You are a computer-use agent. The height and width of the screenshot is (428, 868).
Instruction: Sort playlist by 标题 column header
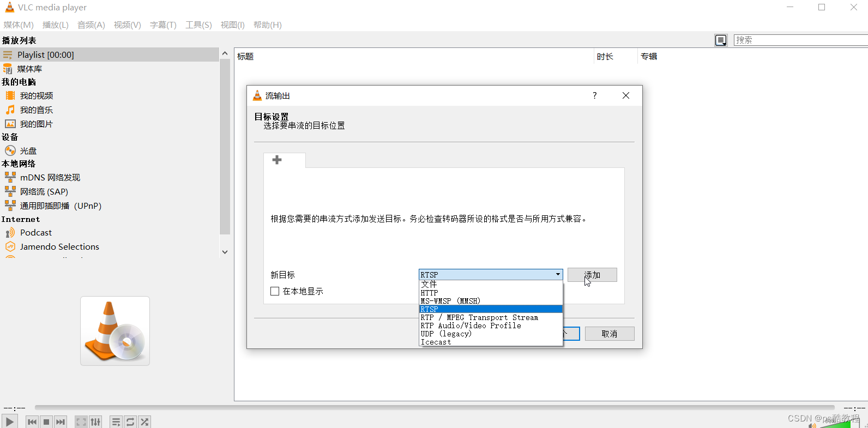pyautogui.click(x=414, y=56)
